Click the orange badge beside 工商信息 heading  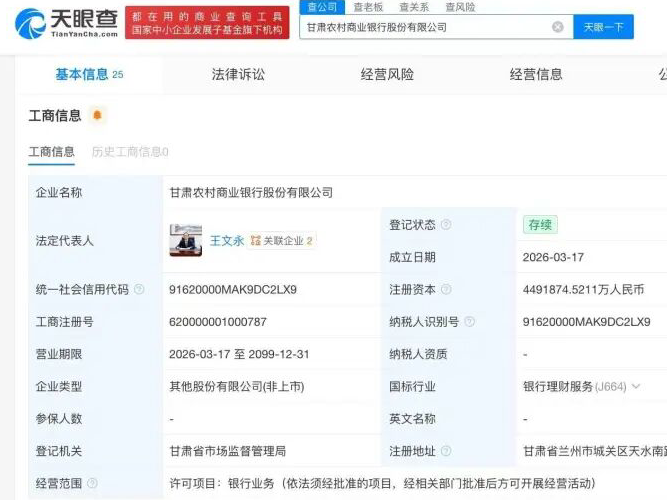point(97,116)
